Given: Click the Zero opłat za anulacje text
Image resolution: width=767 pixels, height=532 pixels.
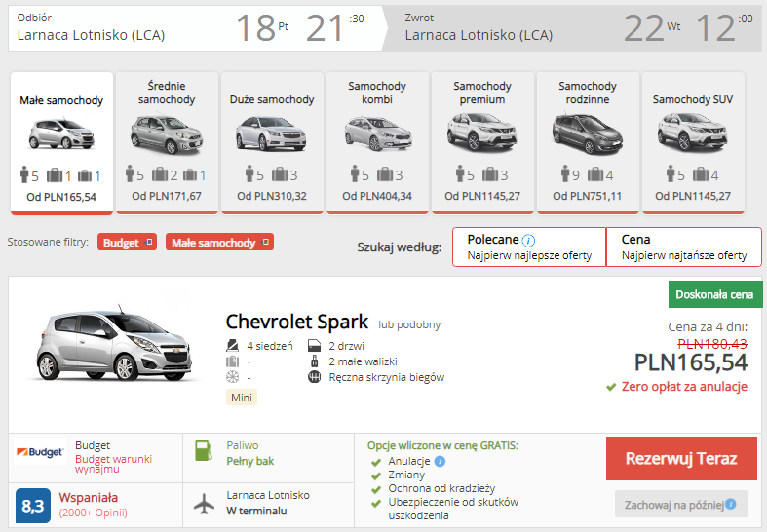Looking at the screenshot, I should (684, 386).
